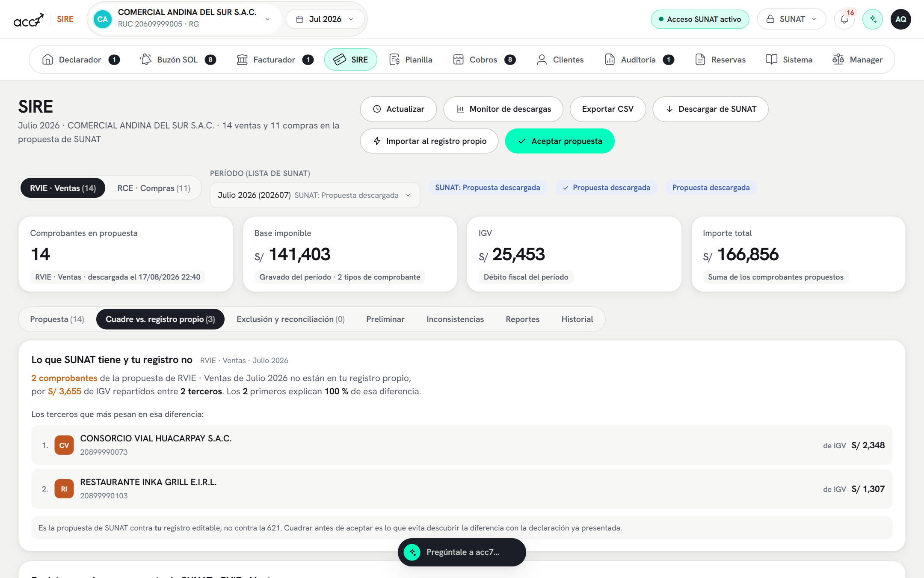Image resolution: width=924 pixels, height=578 pixels.
Task: Open the notifications bell with 16 badge
Action: point(844,19)
